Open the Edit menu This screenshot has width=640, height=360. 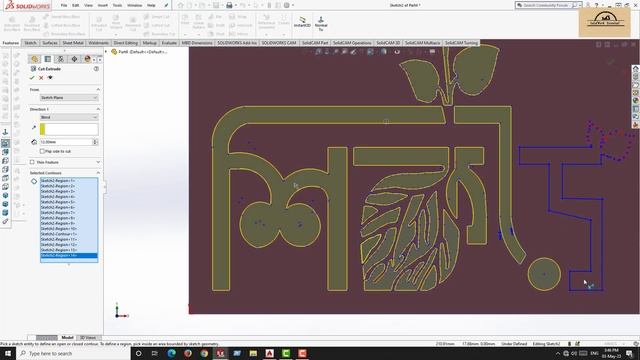pyautogui.click(x=76, y=5)
